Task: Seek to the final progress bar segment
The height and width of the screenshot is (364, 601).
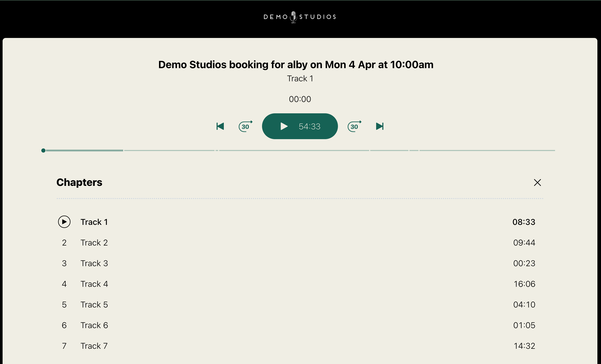Action: click(487, 150)
